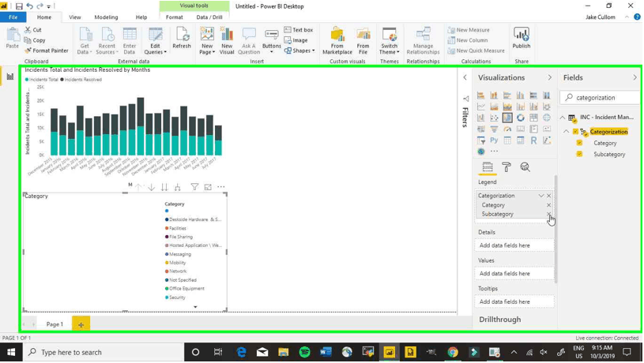Choose the gauge visualization
This screenshot has width=644, height=363.
(507, 129)
